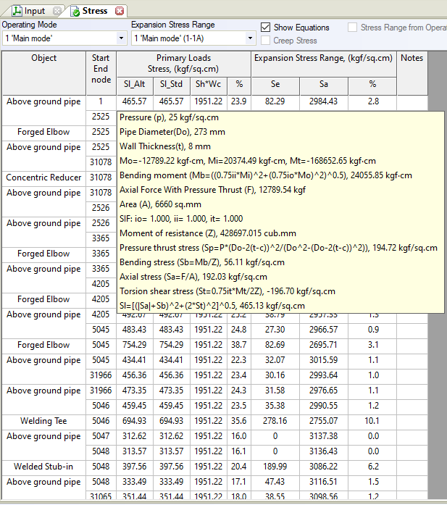
Task: Select the Forged Elbow row at node 2525
Action: (44, 132)
